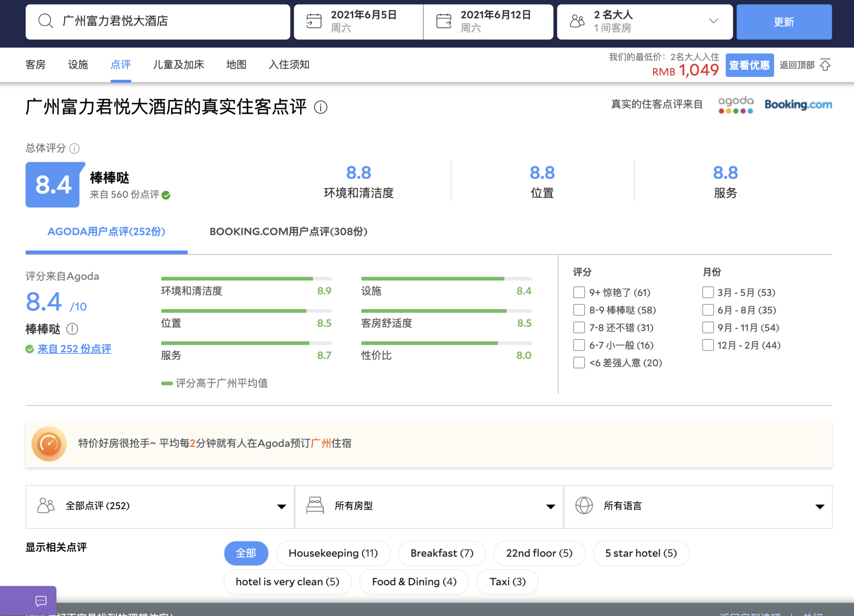This screenshot has height=616, width=854.
Task: Open the check-out date 2021年6月12日 picker
Action: [x=488, y=22]
